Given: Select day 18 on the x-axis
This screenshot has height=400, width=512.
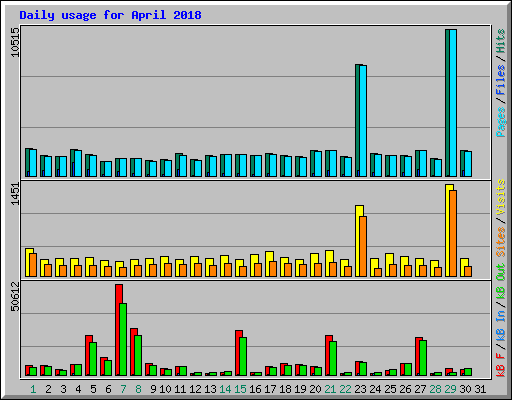Looking at the screenshot, I should [x=285, y=389].
